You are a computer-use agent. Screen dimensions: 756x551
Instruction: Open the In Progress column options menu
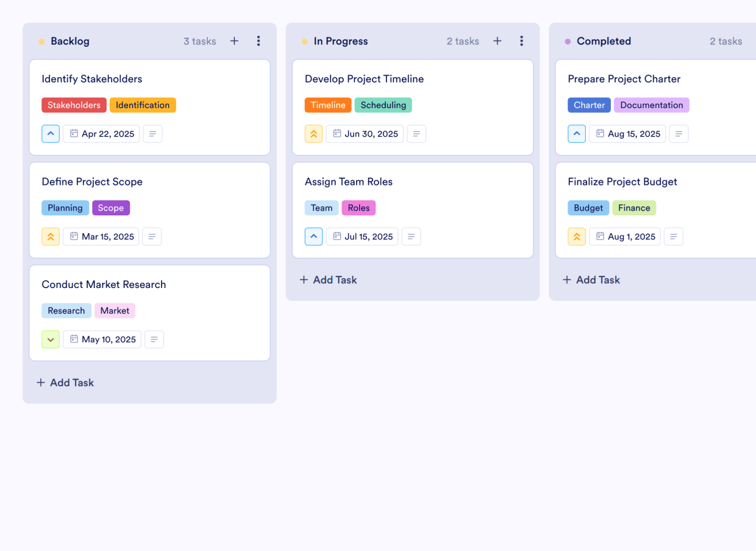(x=522, y=41)
